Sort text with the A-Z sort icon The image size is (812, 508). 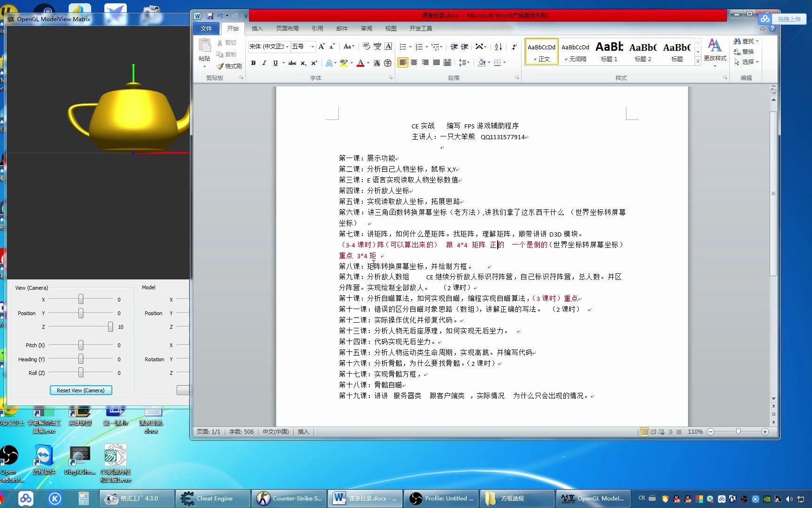click(499, 47)
